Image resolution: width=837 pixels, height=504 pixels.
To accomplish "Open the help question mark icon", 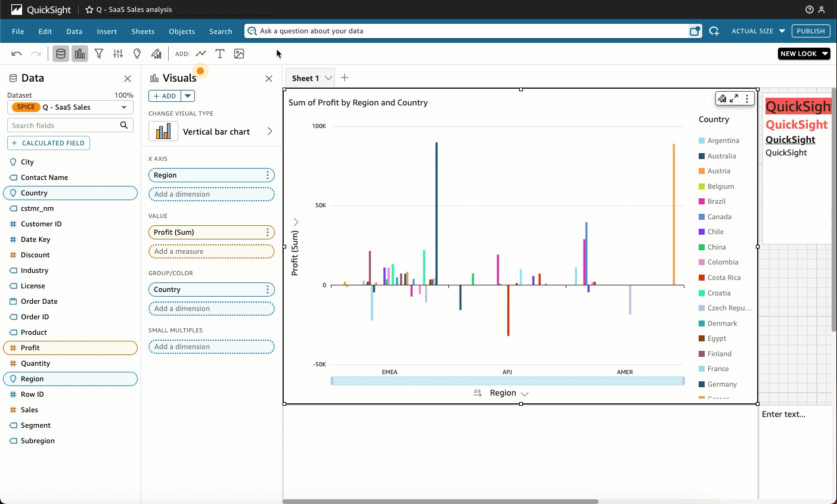I will pos(809,10).
